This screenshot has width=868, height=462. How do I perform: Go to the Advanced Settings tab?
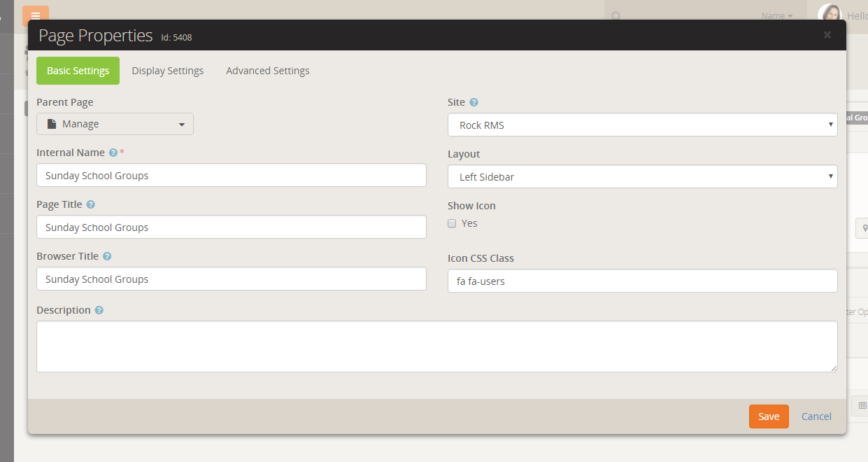pos(268,71)
